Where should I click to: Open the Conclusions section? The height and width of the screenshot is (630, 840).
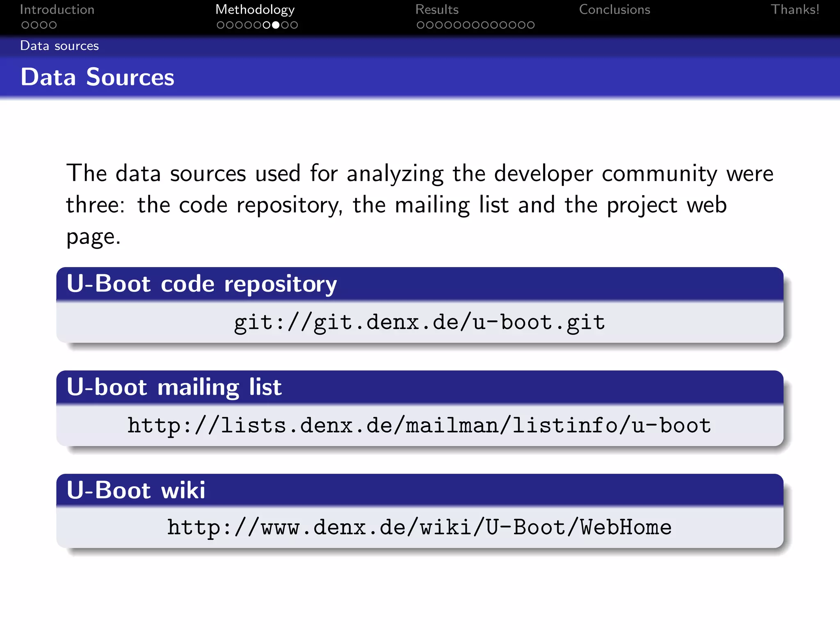coord(614,9)
